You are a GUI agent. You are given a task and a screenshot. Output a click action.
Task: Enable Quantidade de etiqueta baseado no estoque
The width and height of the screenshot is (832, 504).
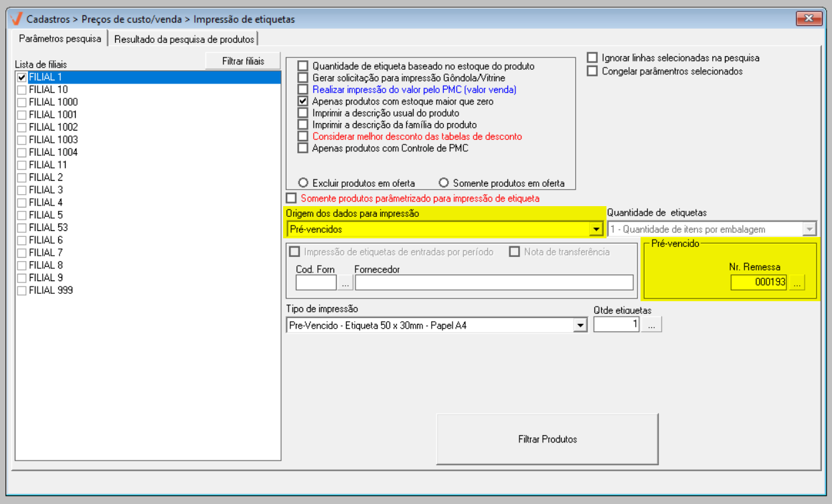click(303, 66)
